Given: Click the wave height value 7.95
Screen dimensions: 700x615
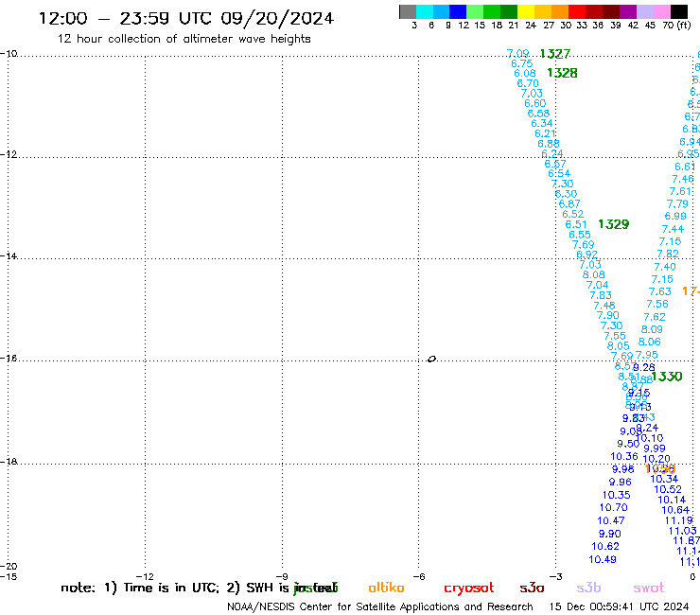Looking at the screenshot, I should click(x=646, y=355).
